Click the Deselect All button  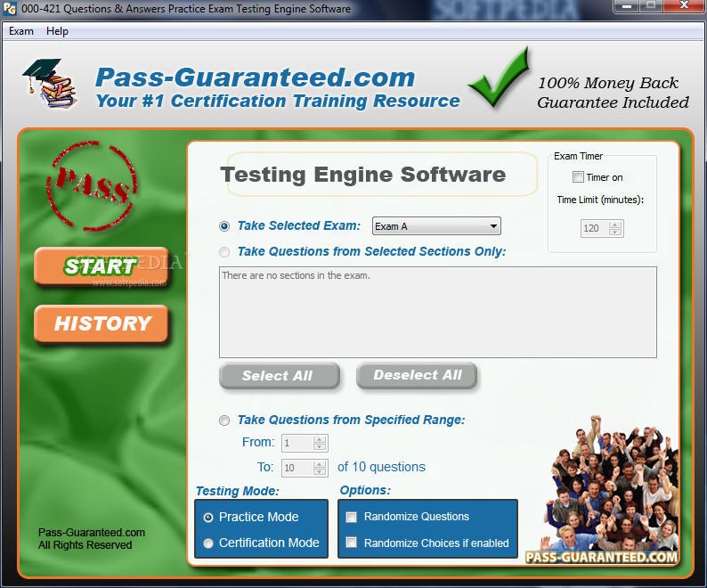(x=417, y=375)
